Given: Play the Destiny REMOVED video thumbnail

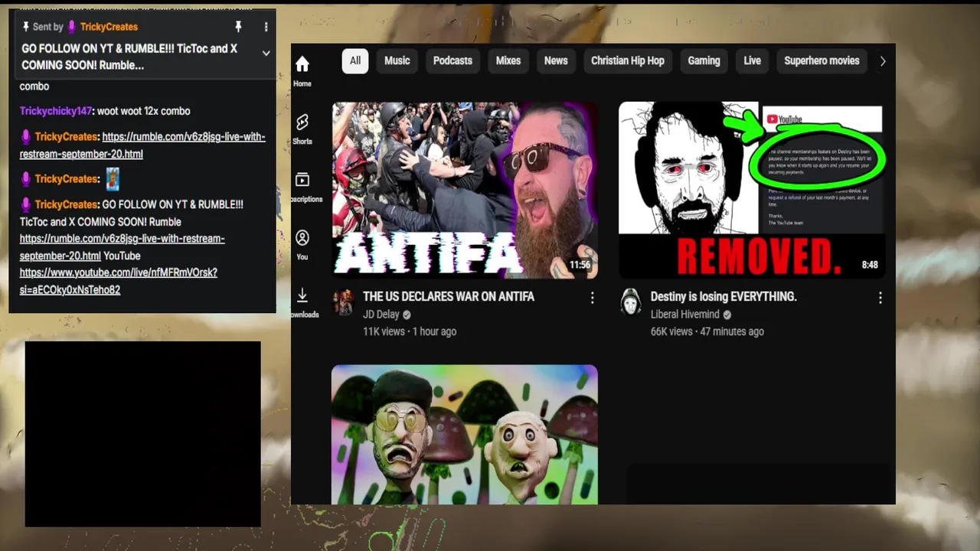Looking at the screenshot, I should 752,190.
